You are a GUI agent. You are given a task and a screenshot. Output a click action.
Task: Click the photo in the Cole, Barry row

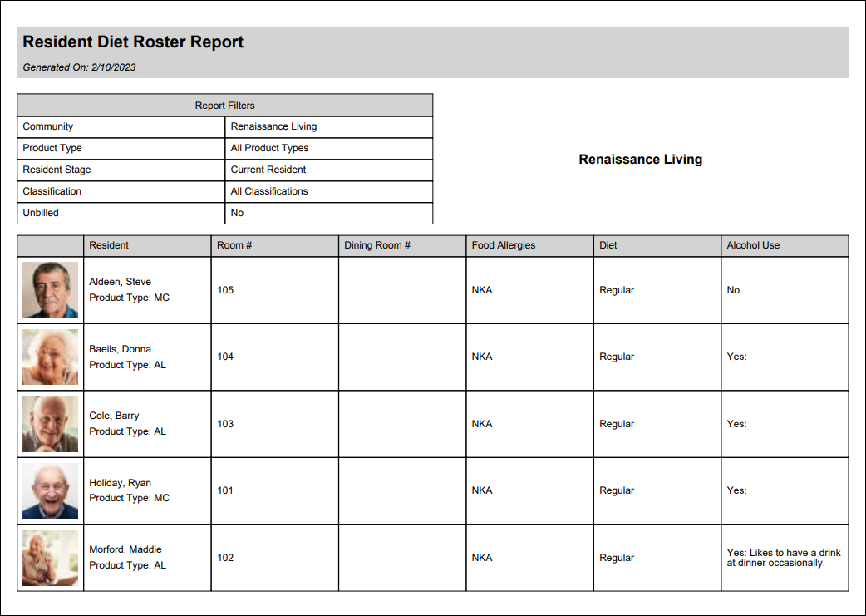click(x=50, y=424)
